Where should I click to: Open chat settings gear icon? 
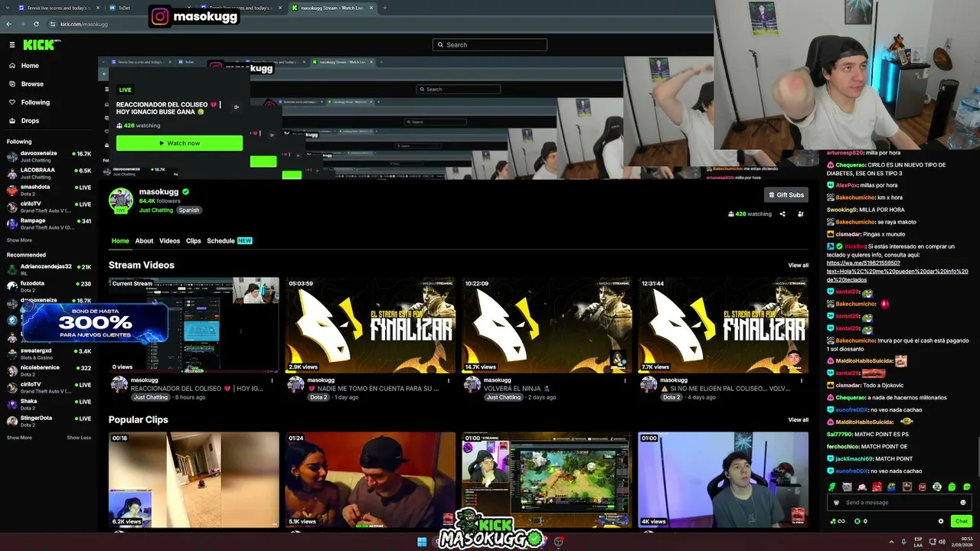[x=941, y=521]
